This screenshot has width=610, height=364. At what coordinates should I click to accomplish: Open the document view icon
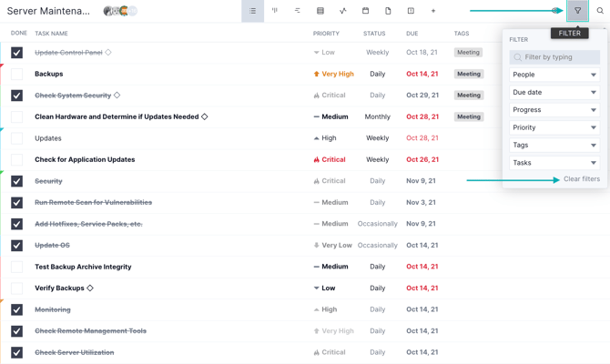coord(388,11)
